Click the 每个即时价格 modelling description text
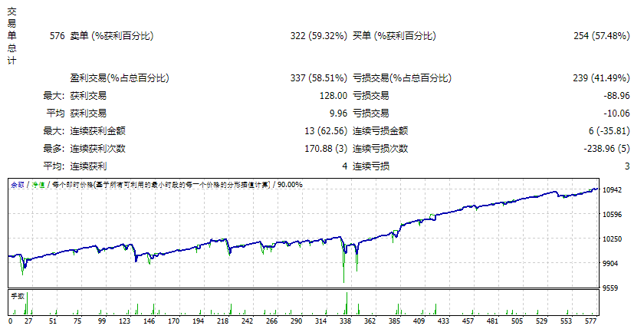The width and height of the screenshot is (644, 329). pos(162,185)
